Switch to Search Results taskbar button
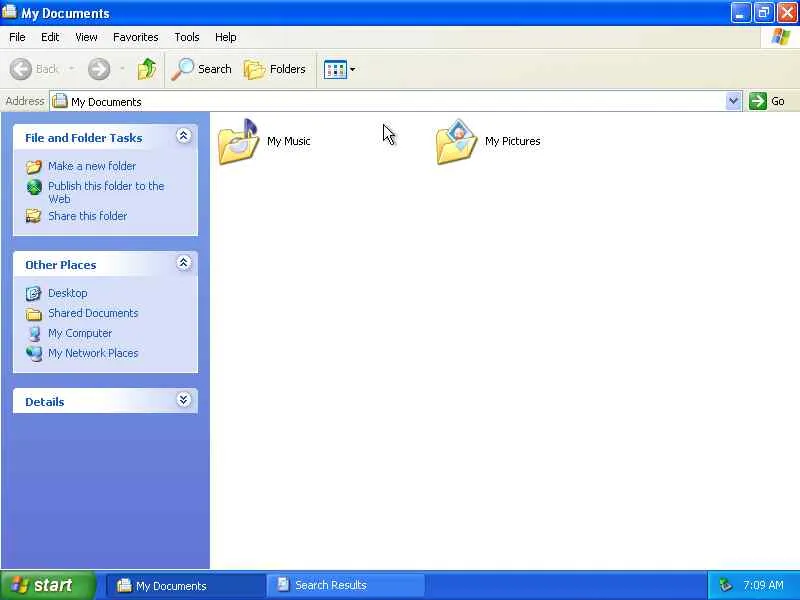Image resolution: width=800 pixels, height=600 pixels. pos(346,585)
